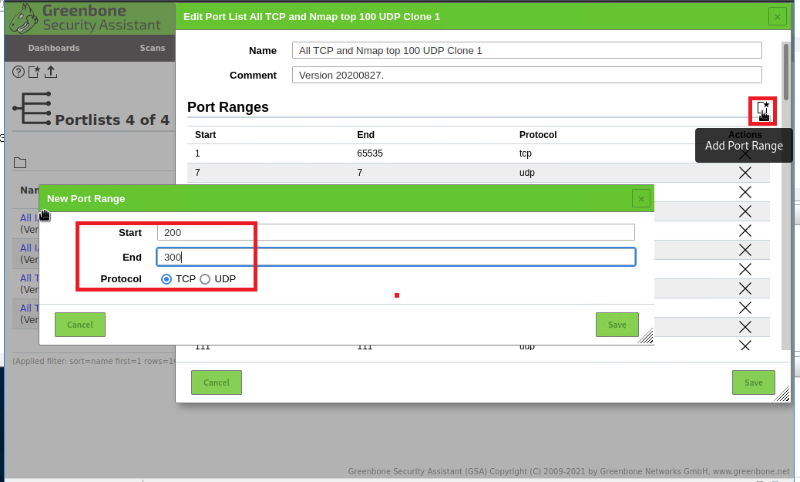The width and height of the screenshot is (800, 482).
Task: Cancel the Edit Port List dialog
Action: coord(216,382)
